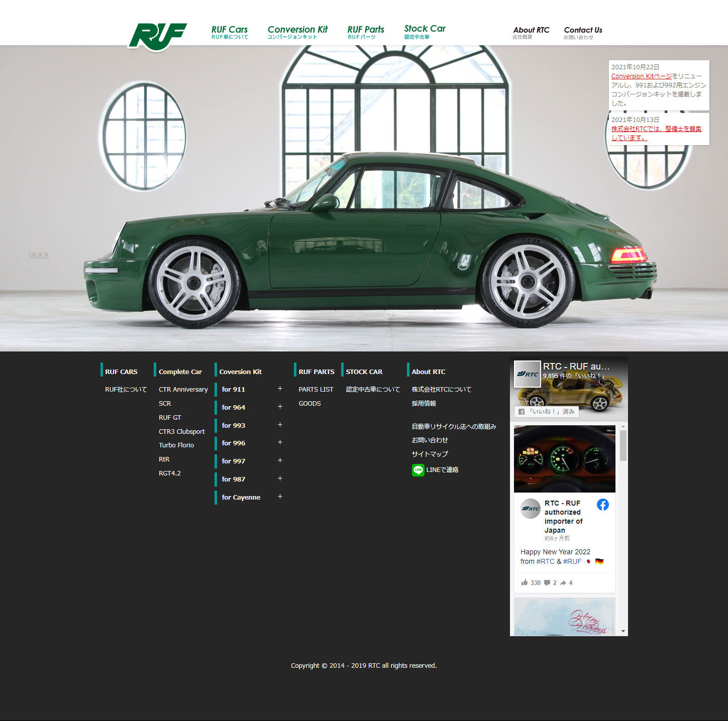Open the RUF Cars menu
This screenshot has width=728, height=721.
pos(230,32)
